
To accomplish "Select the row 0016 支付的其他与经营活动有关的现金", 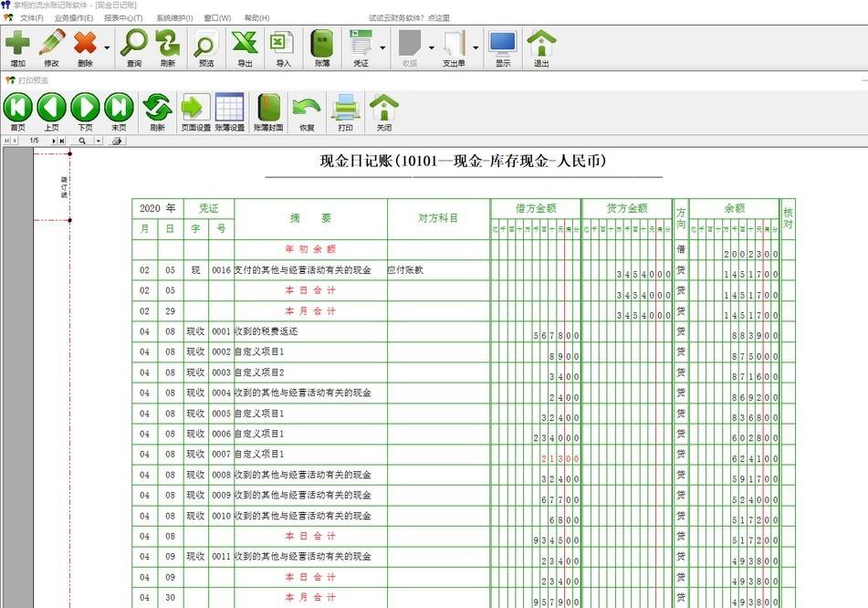I will 464,270.
